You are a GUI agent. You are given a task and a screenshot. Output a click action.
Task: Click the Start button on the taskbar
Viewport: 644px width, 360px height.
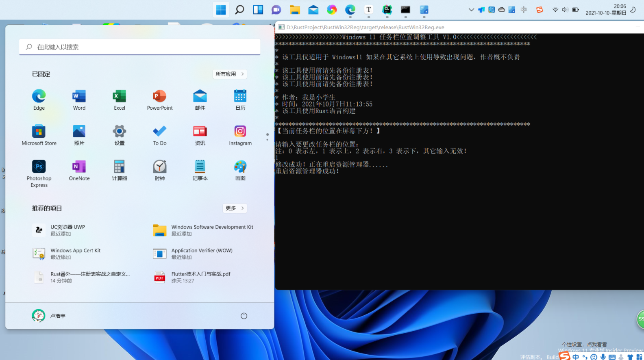coord(221,10)
